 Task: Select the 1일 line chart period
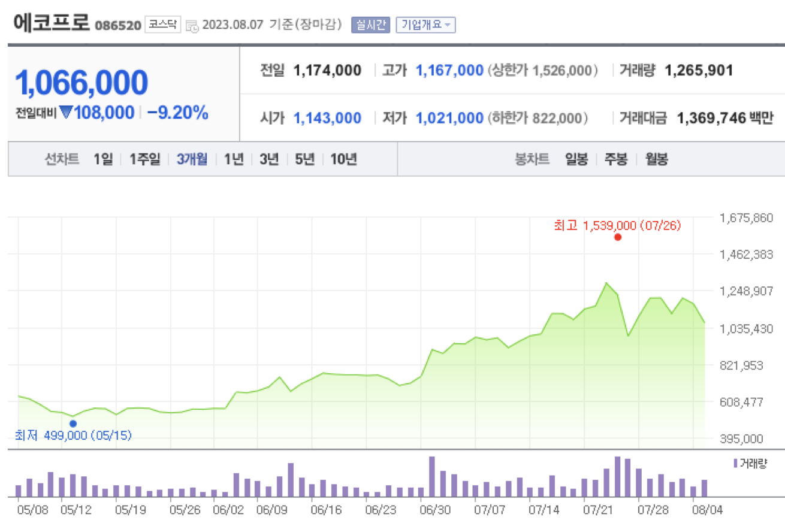point(102,159)
